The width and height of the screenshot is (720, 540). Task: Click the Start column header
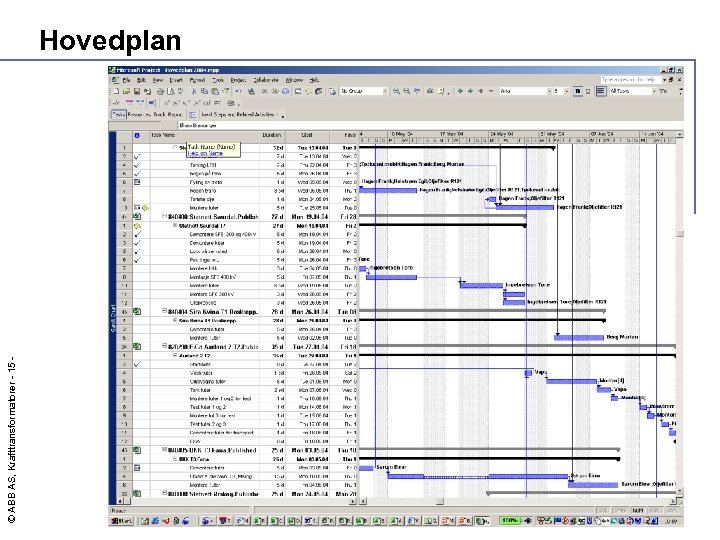click(307, 136)
